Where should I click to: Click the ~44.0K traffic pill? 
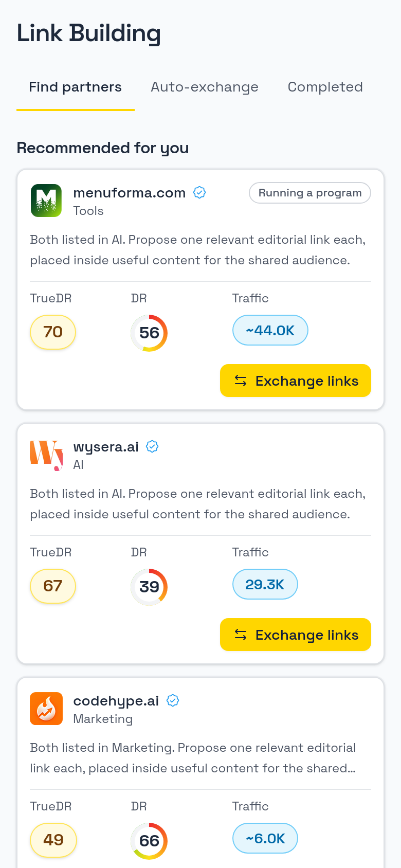point(270,330)
